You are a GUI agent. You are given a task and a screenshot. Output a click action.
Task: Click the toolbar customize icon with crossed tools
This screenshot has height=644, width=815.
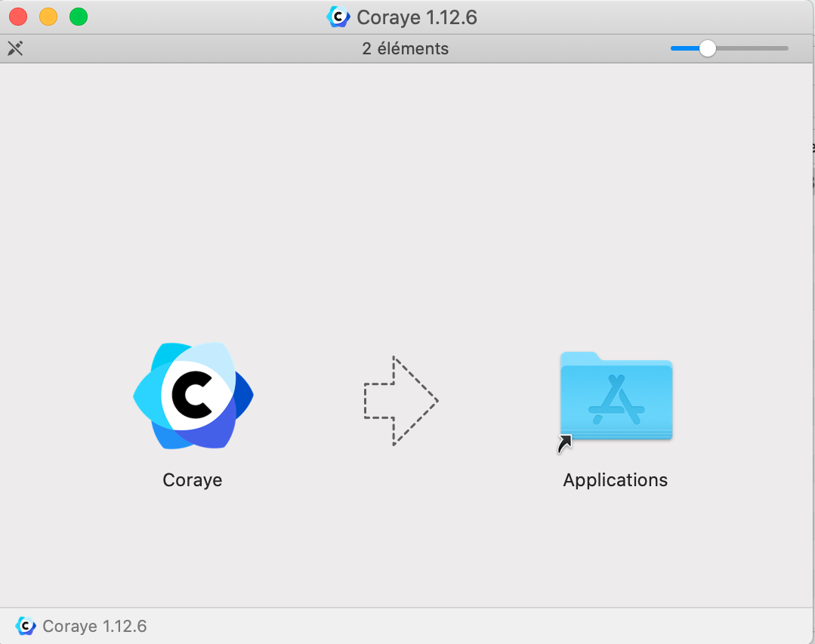pos(15,48)
